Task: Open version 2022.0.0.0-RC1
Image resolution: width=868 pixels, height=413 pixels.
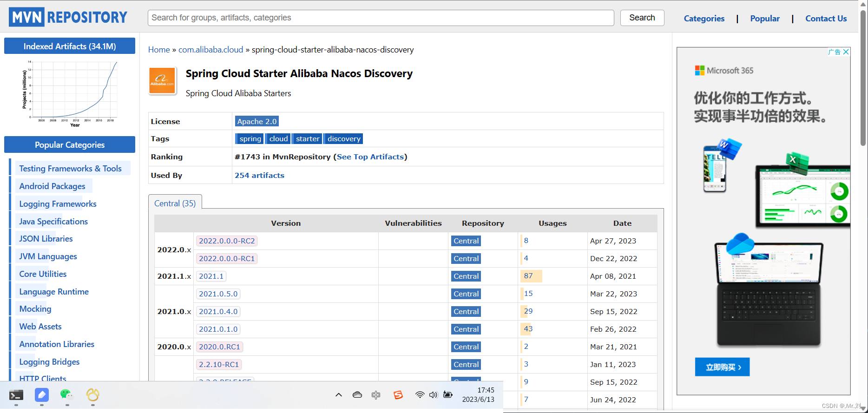Action: [x=227, y=258]
